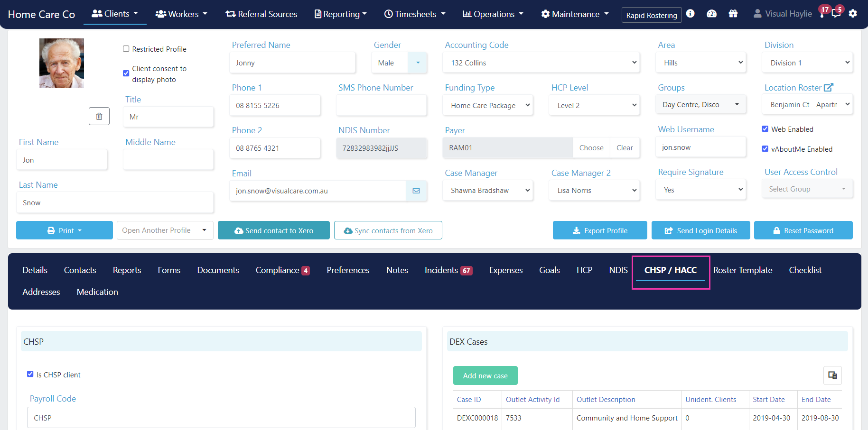The image size is (868, 430).
Task: Open Location Roster dropdown Benjamin Ct
Action: click(x=807, y=104)
